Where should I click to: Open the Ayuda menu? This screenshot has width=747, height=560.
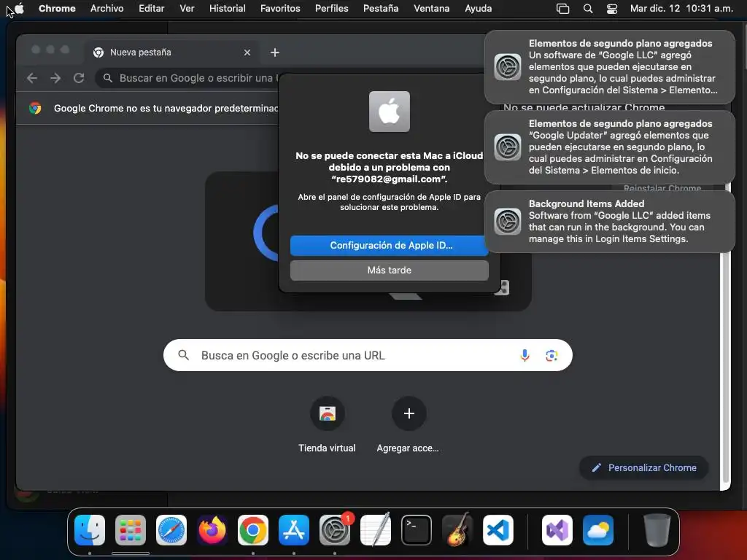coord(479,8)
